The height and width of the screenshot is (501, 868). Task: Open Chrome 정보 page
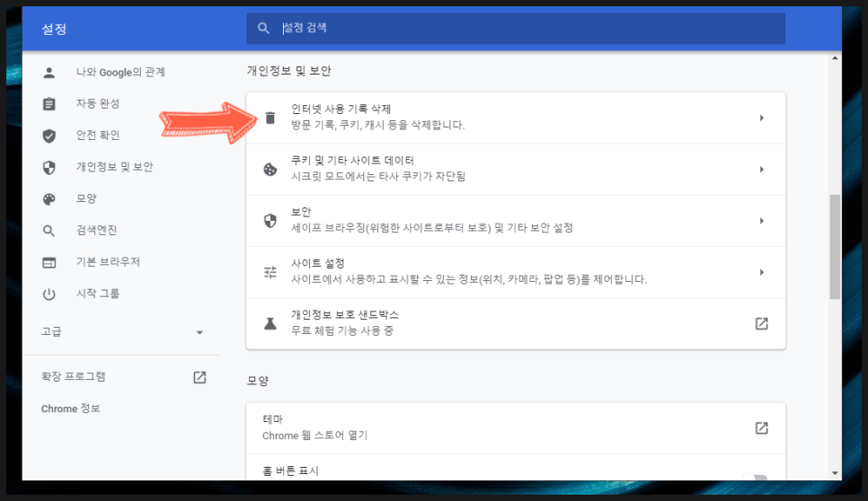tap(71, 409)
